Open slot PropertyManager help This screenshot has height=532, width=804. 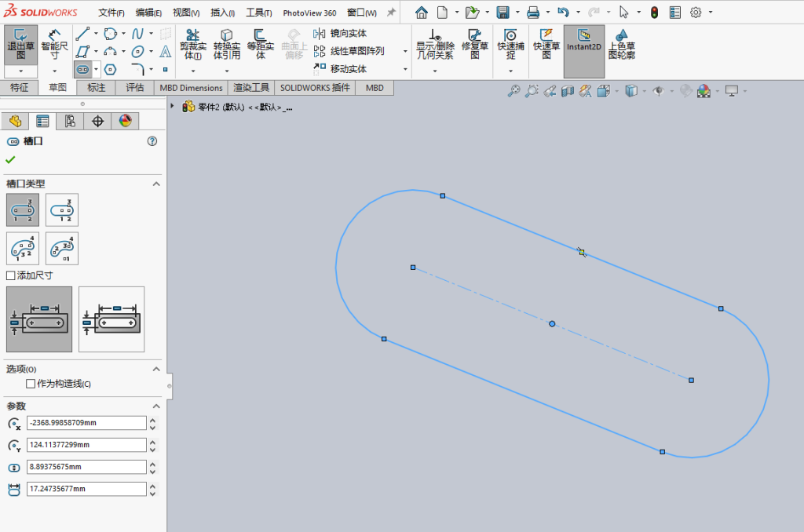[152, 141]
